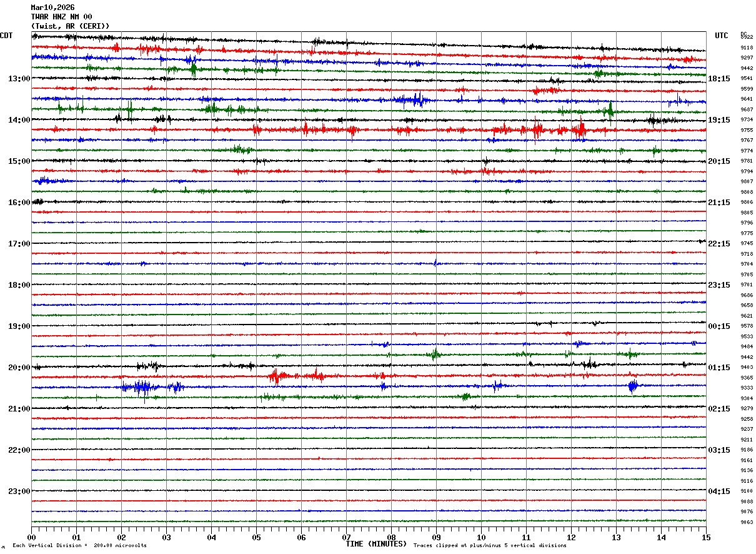The height and width of the screenshot is (554, 756).
Task: Click the DC value '9333'
Action: pos(747,388)
